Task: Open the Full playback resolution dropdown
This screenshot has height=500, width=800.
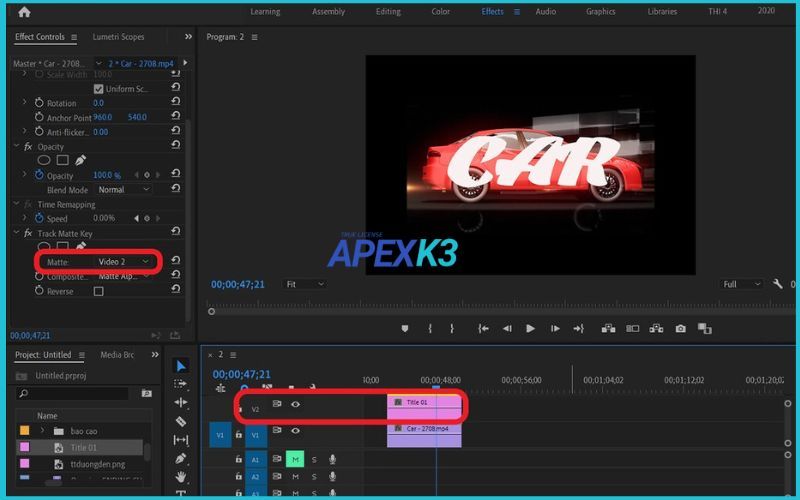Action: 742,284
